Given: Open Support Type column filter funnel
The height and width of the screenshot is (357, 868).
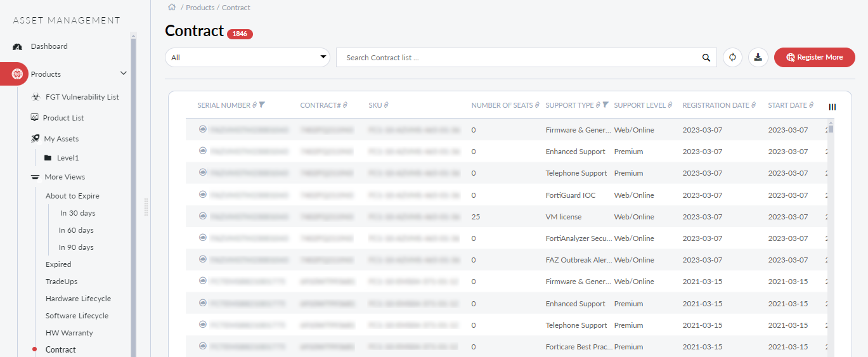Looking at the screenshot, I should coord(606,105).
